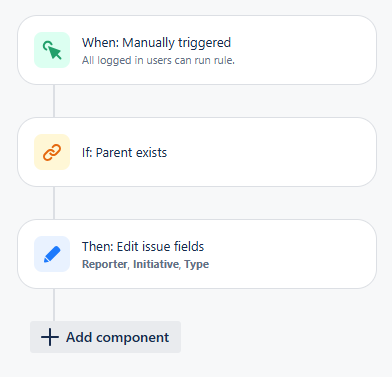Click the orange chain link condition icon

(x=52, y=152)
